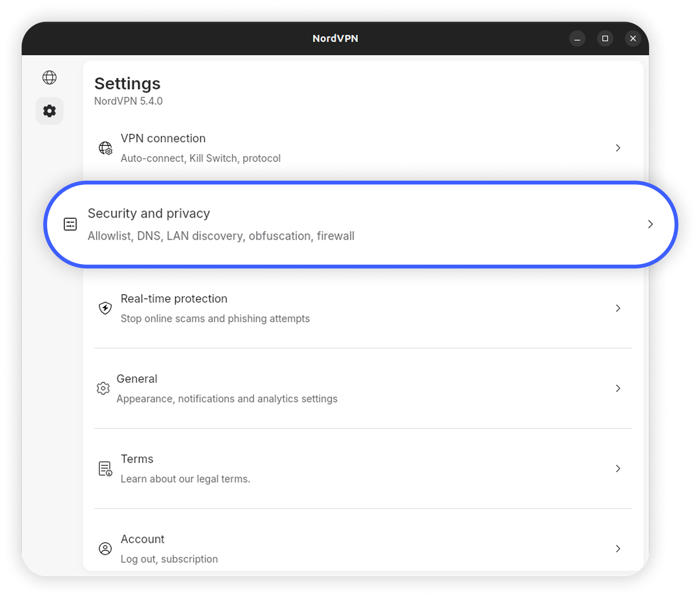Screen dimensions: 700x598
Task: Click 'Learn about our legal terms.' text
Action: (x=185, y=479)
